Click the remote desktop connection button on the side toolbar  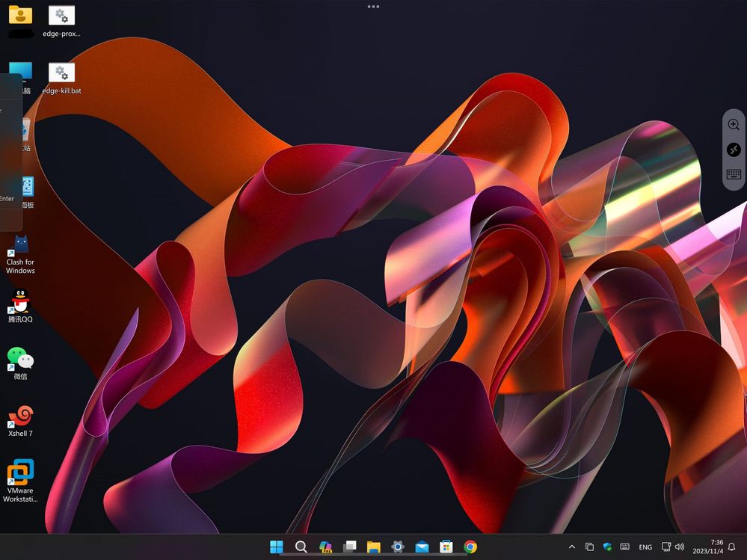734,150
